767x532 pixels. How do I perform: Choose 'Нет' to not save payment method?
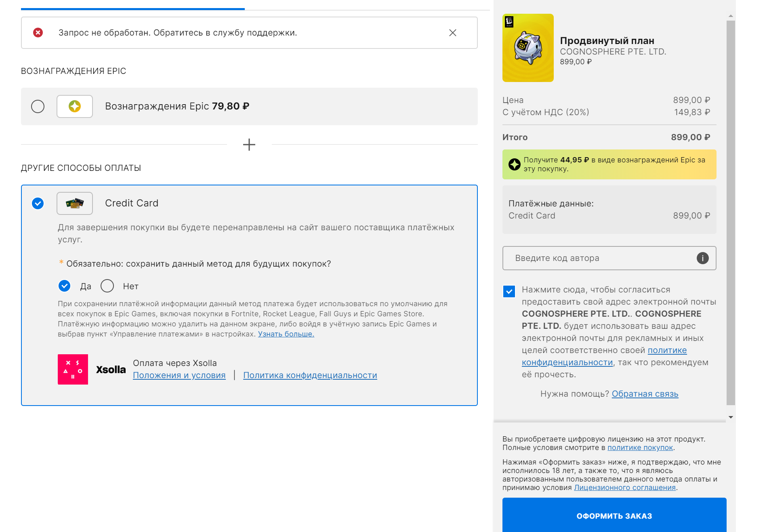point(107,286)
